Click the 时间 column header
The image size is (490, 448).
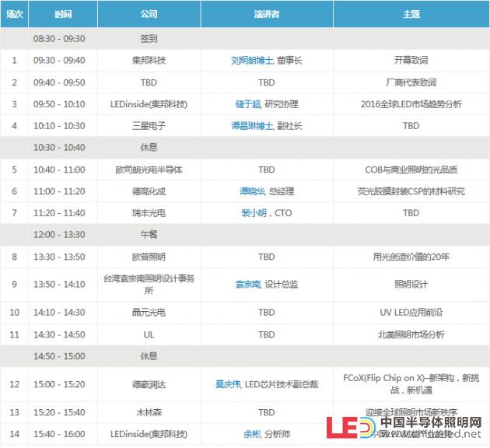click(x=63, y=14)
